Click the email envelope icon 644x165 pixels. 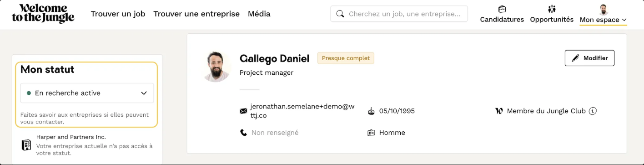click(243, 111)
